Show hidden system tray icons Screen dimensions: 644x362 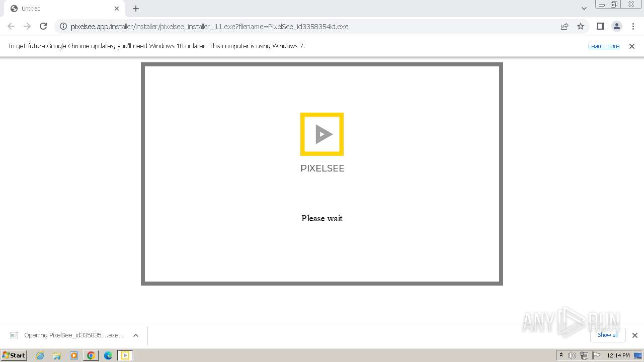pos(561,355)
